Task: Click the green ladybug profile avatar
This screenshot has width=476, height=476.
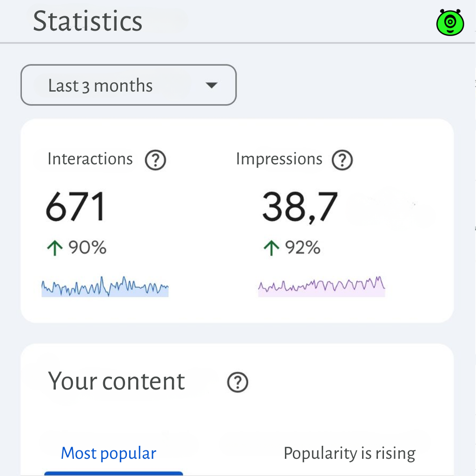Action: 449,21
